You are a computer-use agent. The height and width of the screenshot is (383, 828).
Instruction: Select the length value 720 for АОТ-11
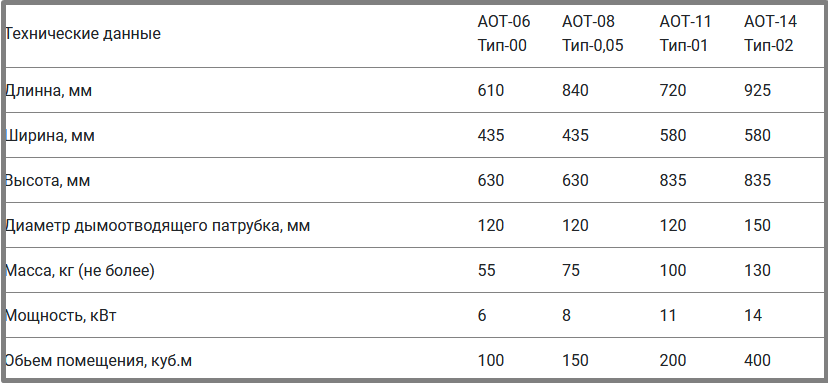pos(673,90)
